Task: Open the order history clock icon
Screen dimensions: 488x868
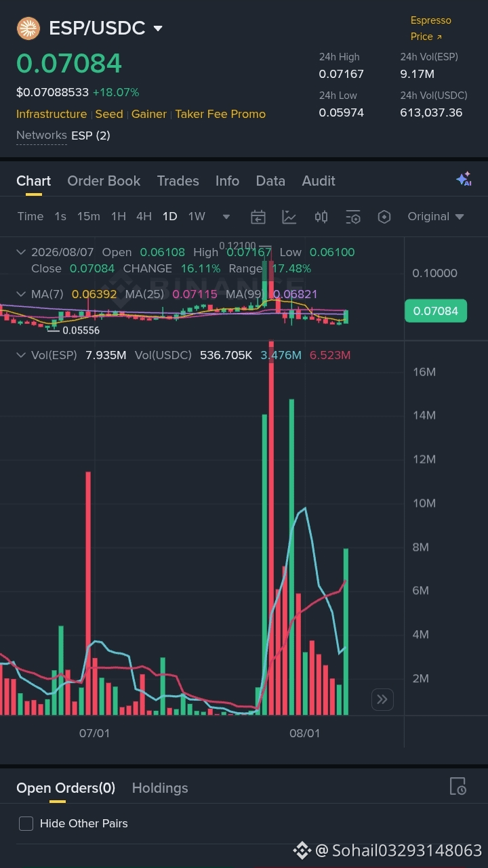Action: [458, 786]
